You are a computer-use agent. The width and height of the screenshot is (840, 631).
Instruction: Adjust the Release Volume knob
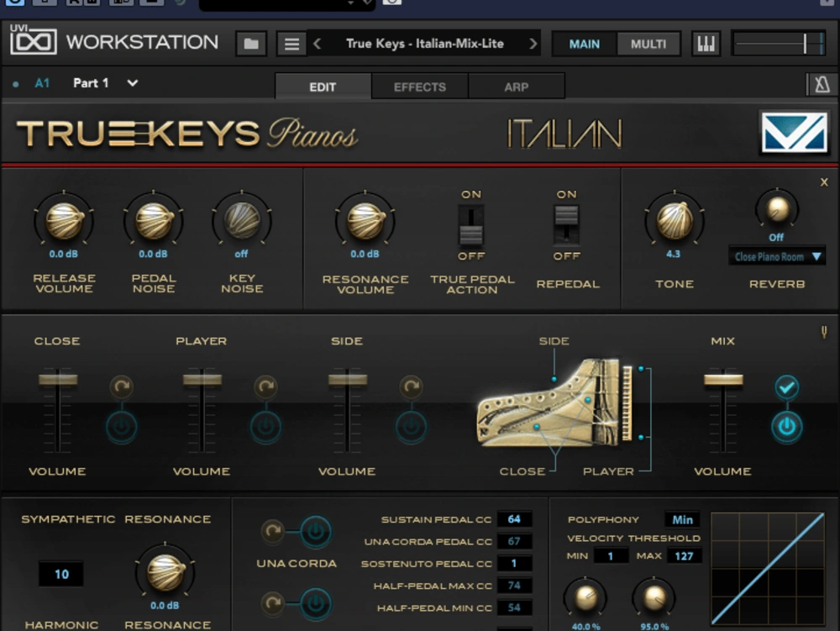[64, 221]
